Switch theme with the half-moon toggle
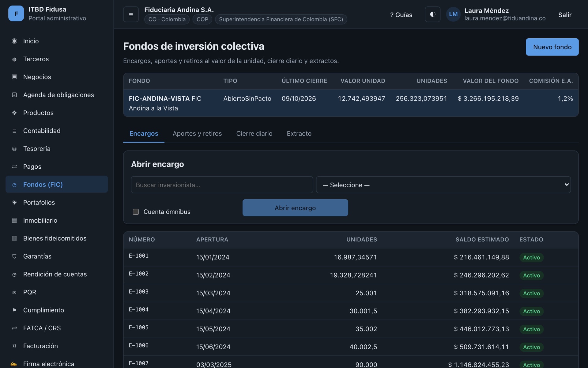Image resolution: width=588 pixels, height=368 pixels. coord(432,14)
